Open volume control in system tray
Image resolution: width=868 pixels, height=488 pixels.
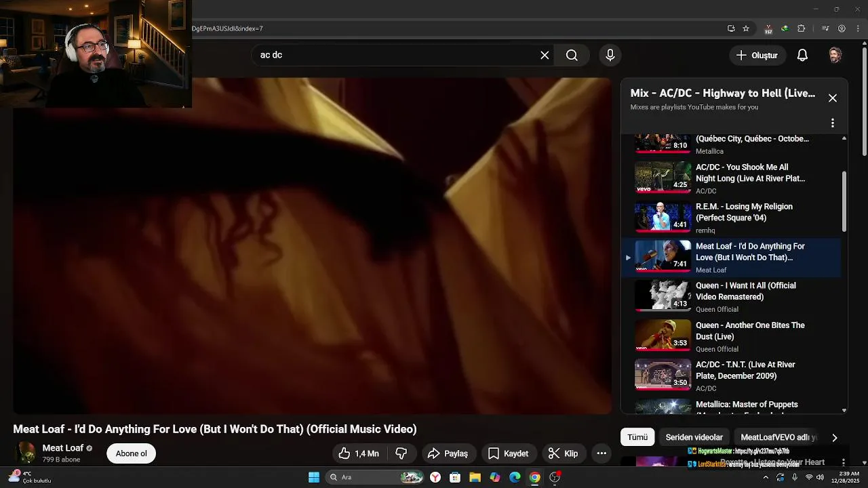[x=820, y=477]
